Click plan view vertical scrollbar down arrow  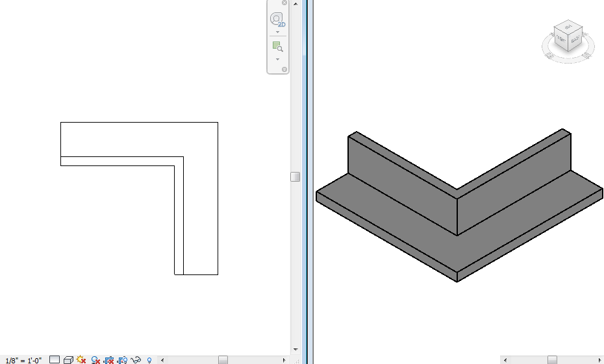(x=296, y=349)
